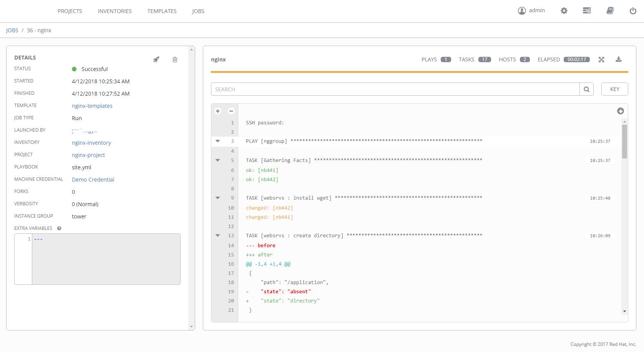The width and height of the screenshot is (644, 352).
Task: Open the Demo Credential link
Action: (x=93, y=180)
